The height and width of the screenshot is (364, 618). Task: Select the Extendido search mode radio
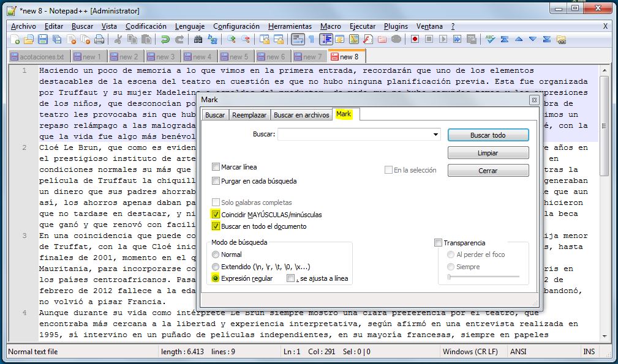[216, 267]
